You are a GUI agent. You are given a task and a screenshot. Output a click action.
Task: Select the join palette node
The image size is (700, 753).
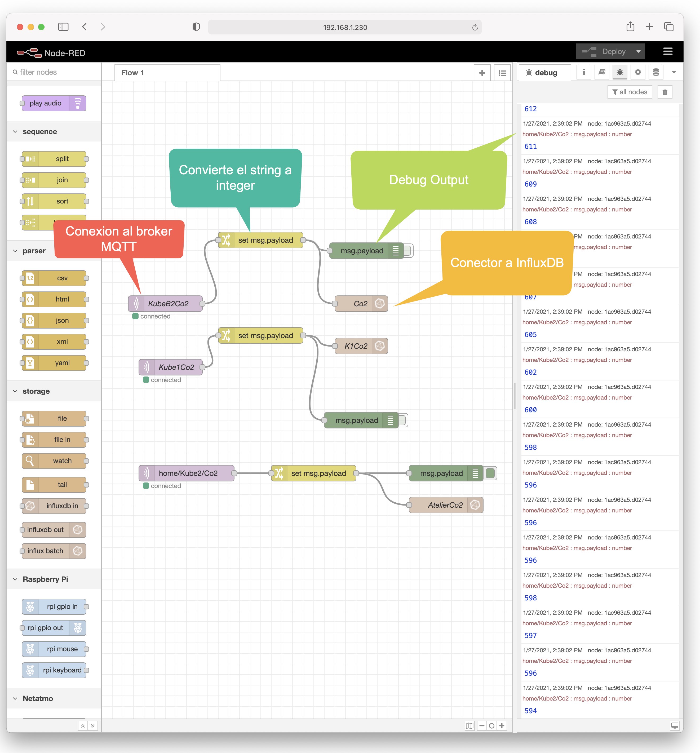[54, 180]
